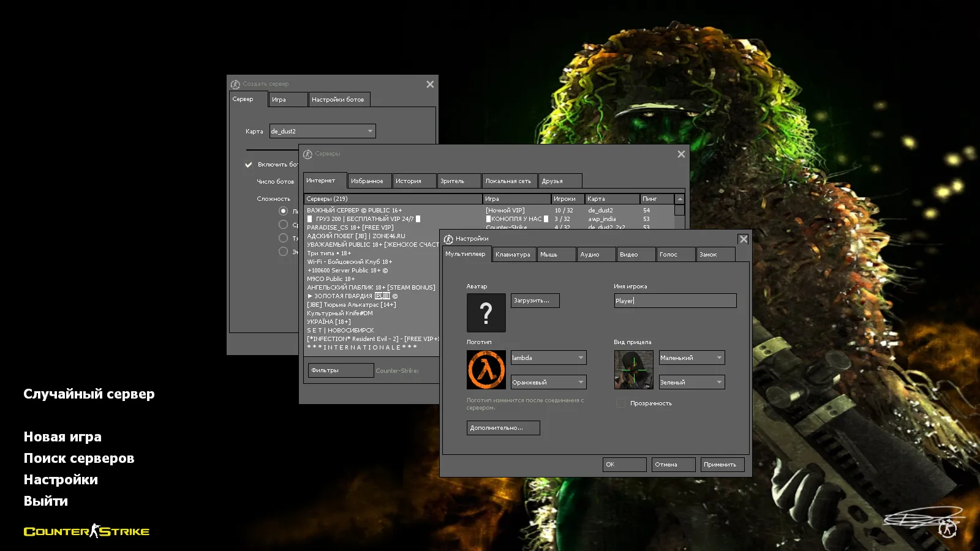The width and height of the screenshot is (980, 551).
Task: Click the Steam icon in Settings title bar
Action: click(x=448, y=239)
